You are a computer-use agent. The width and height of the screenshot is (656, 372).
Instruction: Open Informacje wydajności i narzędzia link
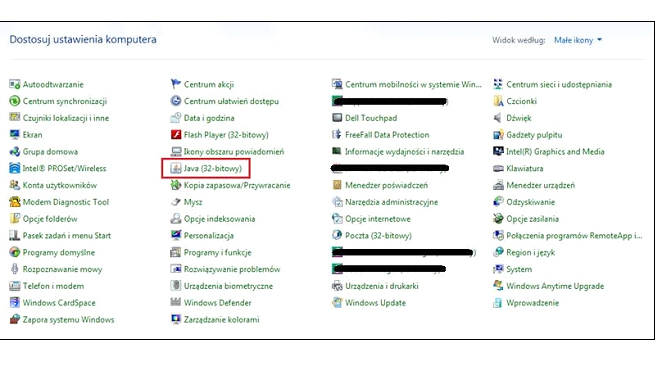click(405, 151)
